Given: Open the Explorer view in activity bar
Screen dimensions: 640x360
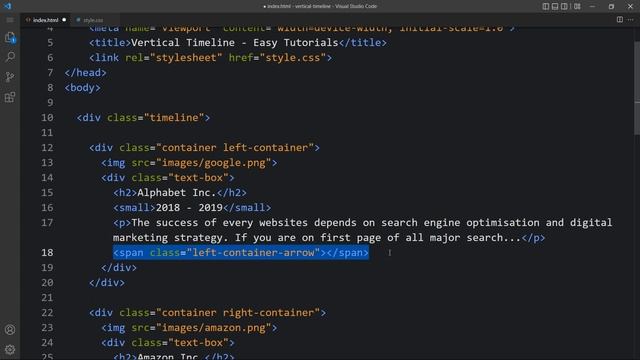Looking at the screenshot, I should tap(10, 37).
